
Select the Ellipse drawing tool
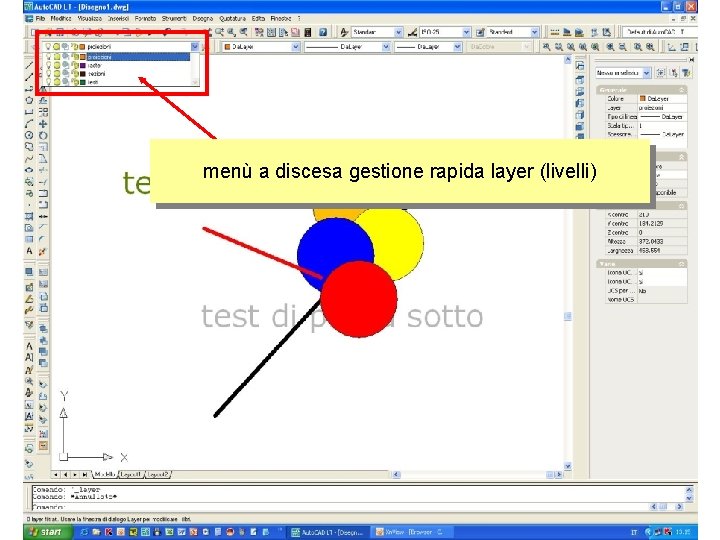pos(29,170)
